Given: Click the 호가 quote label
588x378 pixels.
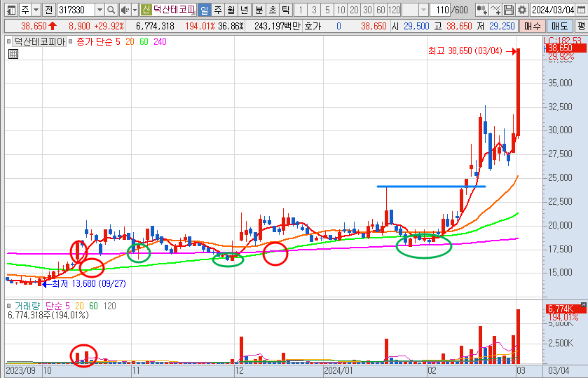Looking at the screenshot, I should [x=313, y=26].
